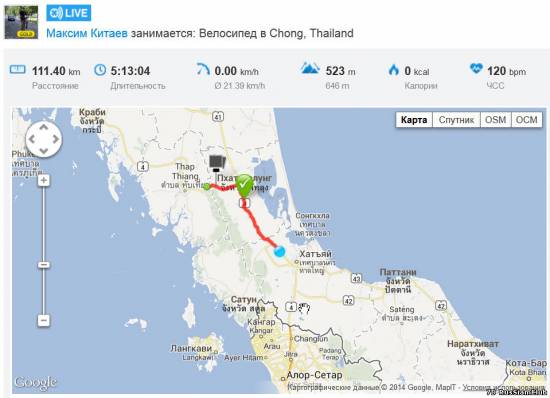550x398 pixels.
Task: Click the zoom slider handle
Action: point(43,265)
